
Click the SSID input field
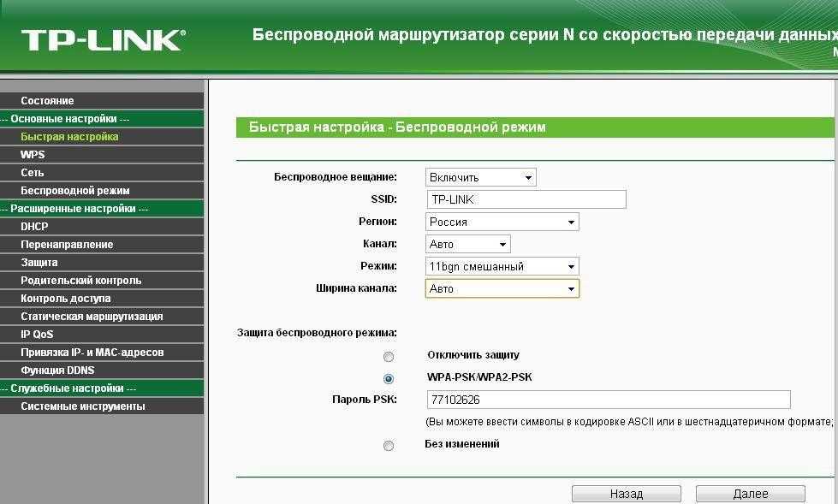tap(526, 199)
